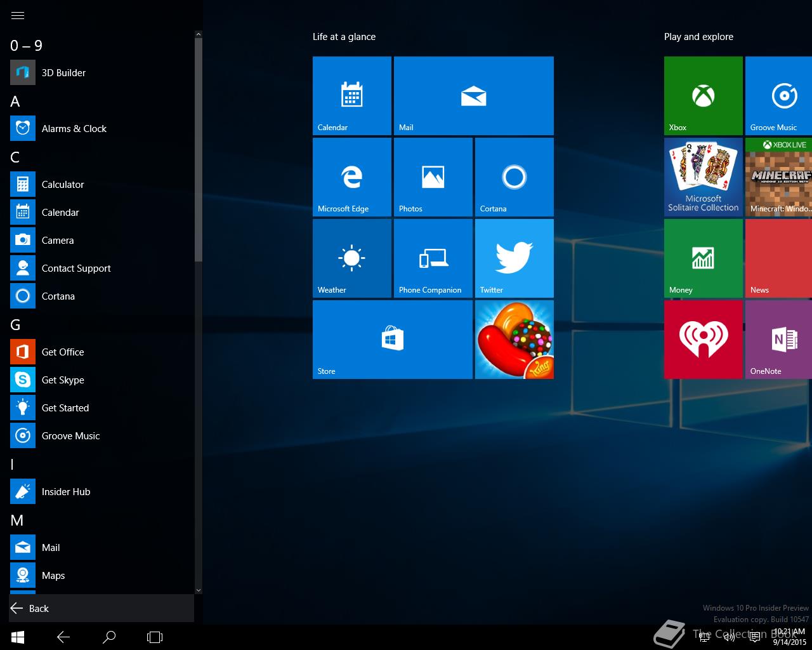Click the taskbar back arrow button

click(63, 637)
